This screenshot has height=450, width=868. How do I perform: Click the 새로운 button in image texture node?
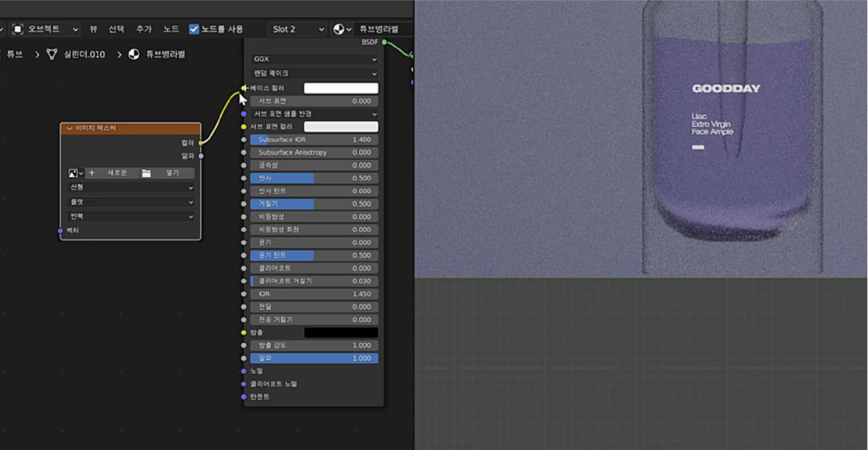click(111, 173)
